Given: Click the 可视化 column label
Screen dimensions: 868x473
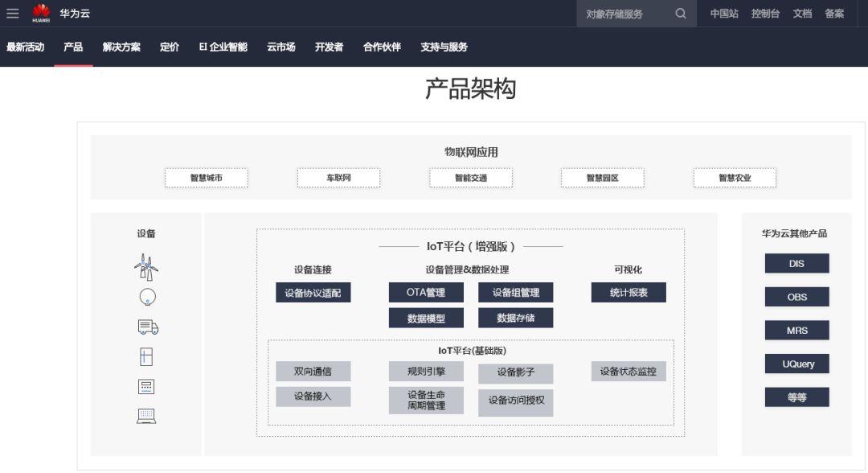Looking at the screenshot, I should [x=628, y=269].
